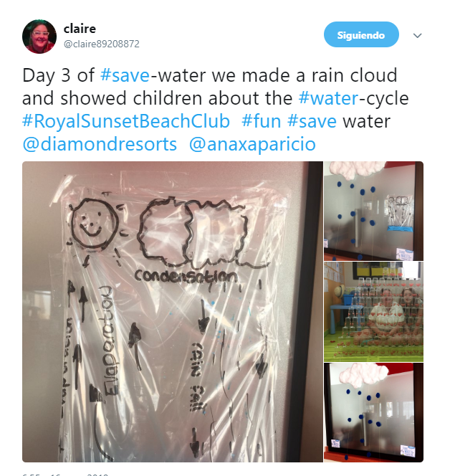The width and height of the screenshot is (450, 476).
Task: Open bottom-right rain cloud photo
Action: pyautogui.click(x=373, y=412)
